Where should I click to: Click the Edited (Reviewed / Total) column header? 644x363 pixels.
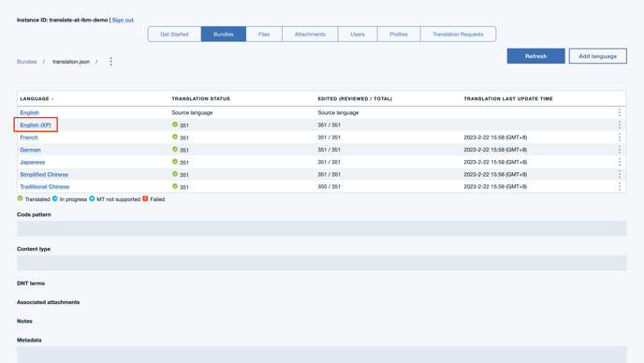pyautogui.click(x=355, y=98)
